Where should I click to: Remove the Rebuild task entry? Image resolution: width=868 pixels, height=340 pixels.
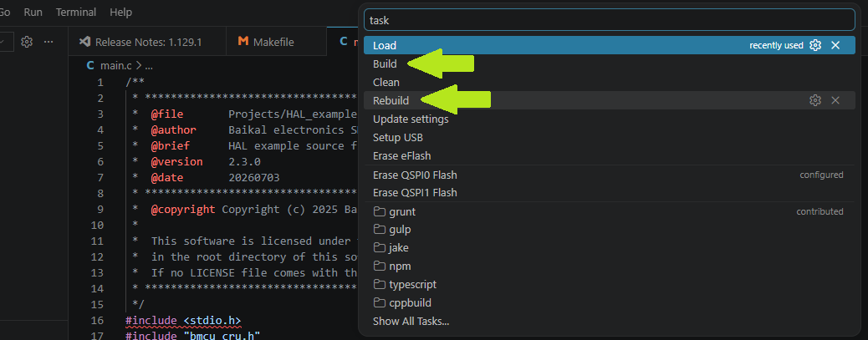point(835,100)
